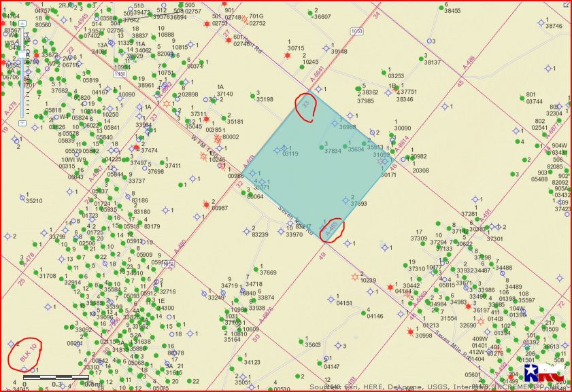Click the well symbol labeled 35210

pyautogui.click(x=22, y=198)
